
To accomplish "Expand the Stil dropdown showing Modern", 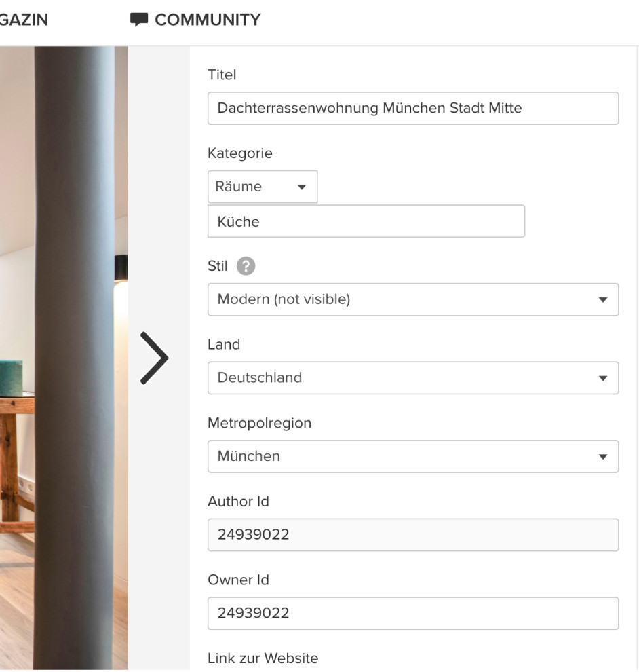I will click(x=412, y=299).
